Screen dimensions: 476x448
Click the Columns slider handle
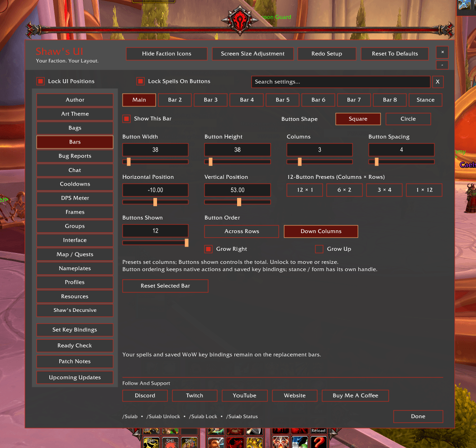(300, 162)
